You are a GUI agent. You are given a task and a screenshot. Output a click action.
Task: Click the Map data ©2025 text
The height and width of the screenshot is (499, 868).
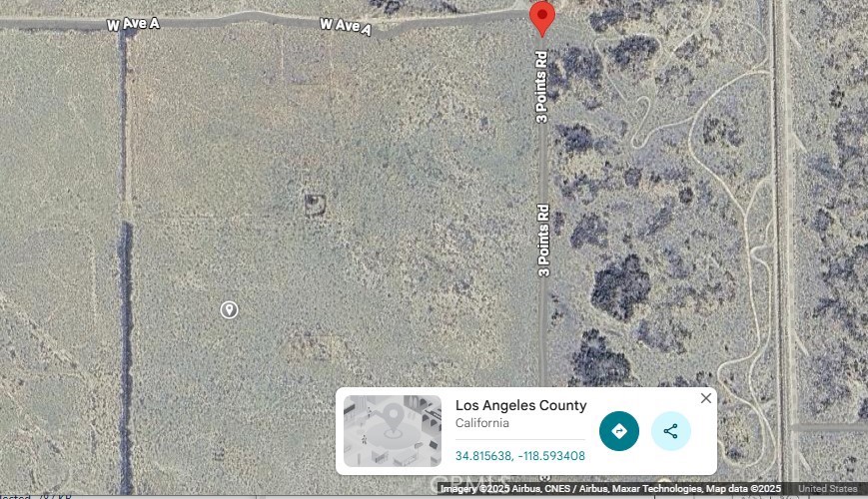click(743, 488)
